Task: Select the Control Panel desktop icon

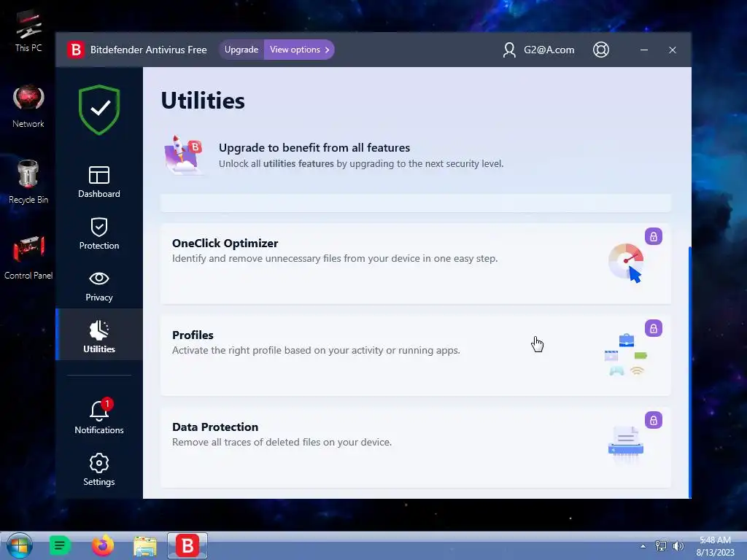Action: (28, 257)
